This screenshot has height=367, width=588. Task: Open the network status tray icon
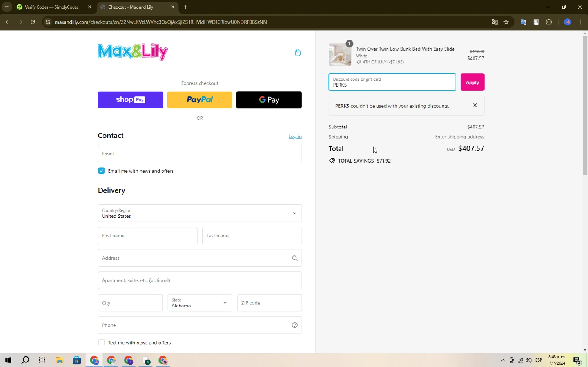point(520,360)
